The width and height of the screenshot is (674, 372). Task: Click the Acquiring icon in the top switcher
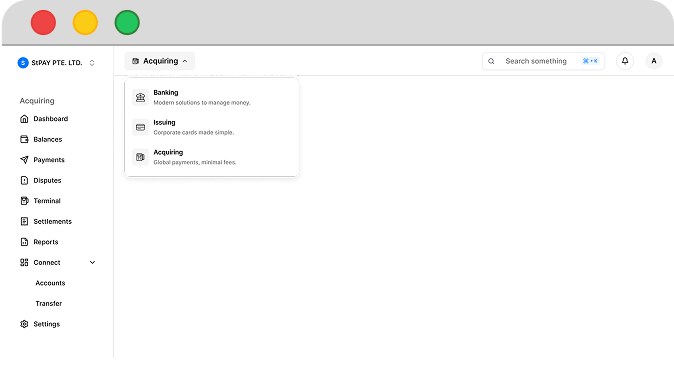[x=135, y=61]
